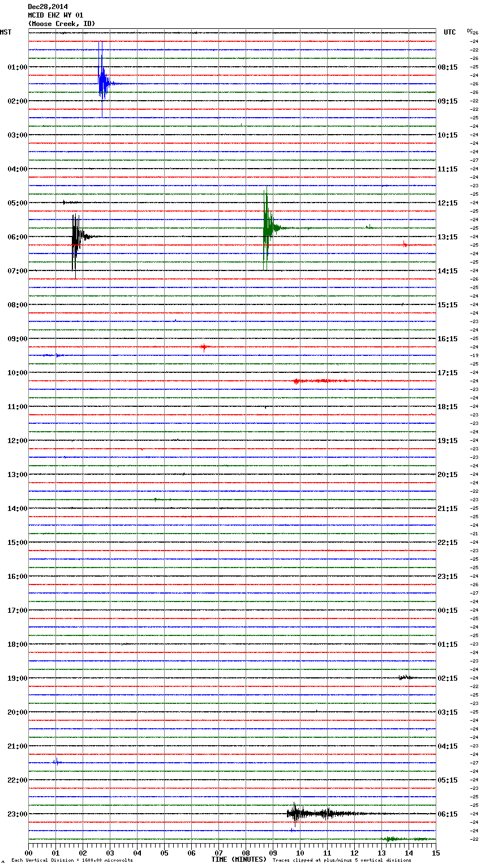The image size is (481, 868).
Task: Click the 'Traces clipped at plus/minus 5 vertical divisions' note
Action: (342, 860)
